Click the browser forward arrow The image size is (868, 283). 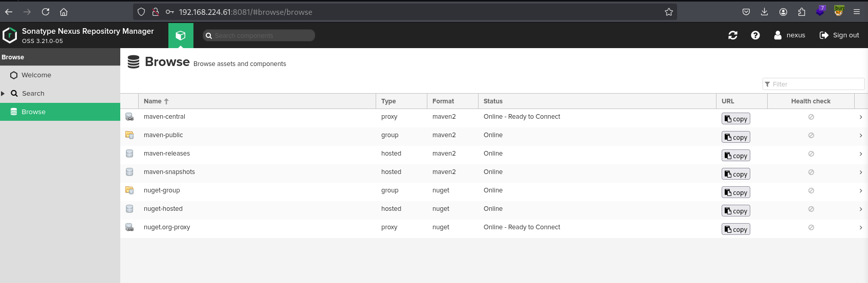(x=27, y=12)
